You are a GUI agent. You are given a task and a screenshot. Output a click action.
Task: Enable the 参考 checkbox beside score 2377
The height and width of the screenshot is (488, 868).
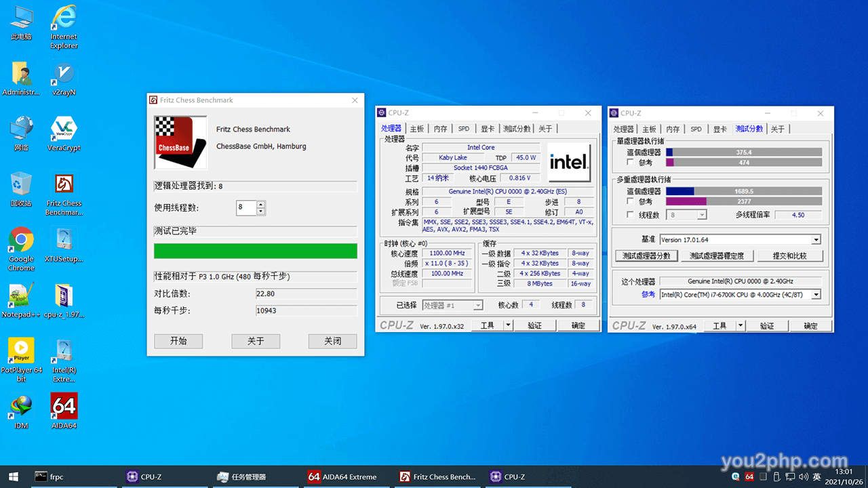click(631, 201)
